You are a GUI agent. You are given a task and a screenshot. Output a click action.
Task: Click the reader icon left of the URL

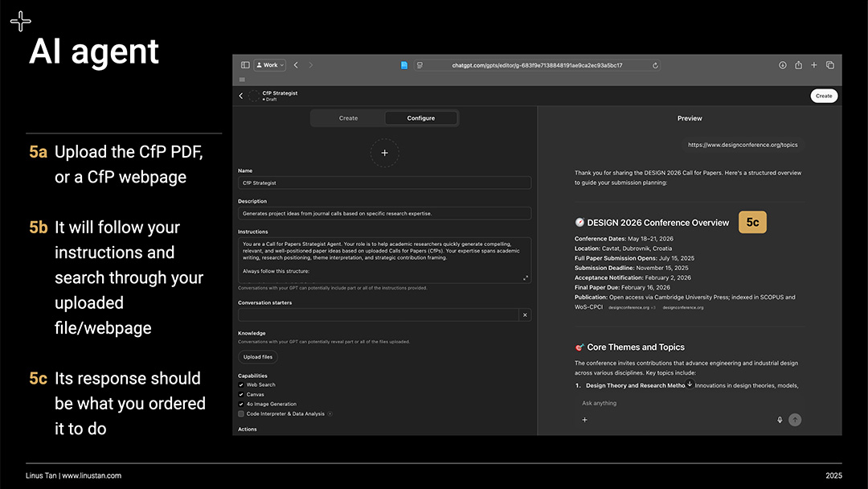tap(420, 65)
